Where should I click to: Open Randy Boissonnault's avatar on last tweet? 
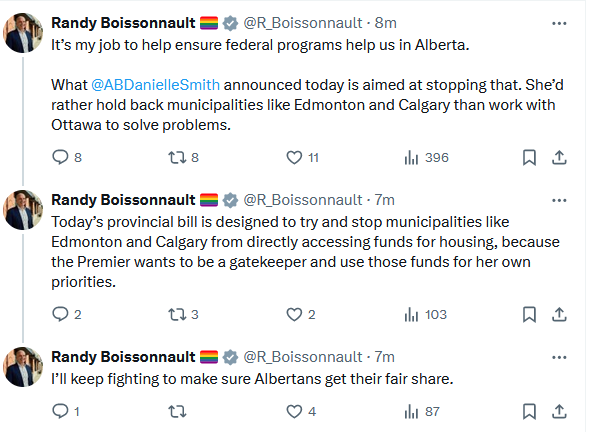[x=23, y=367]
